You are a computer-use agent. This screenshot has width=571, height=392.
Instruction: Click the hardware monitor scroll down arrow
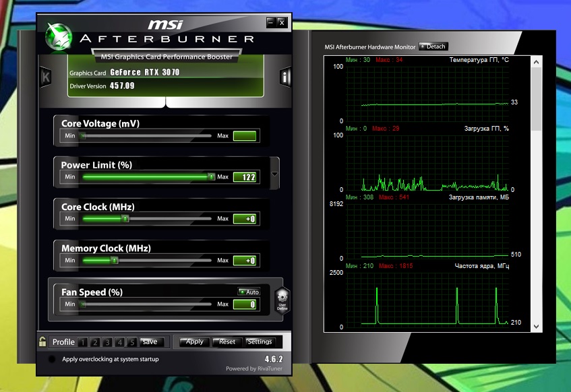point(536,327)
